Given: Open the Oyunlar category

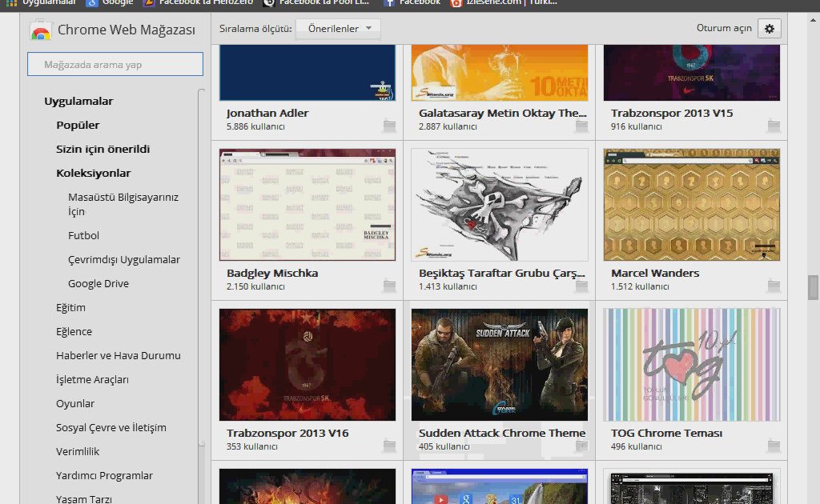Looking at the screenshot, I should 75,404.
